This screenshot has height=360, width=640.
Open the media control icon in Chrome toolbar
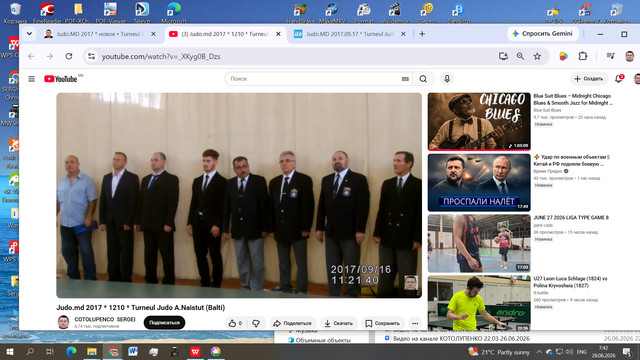coord(611,56)
